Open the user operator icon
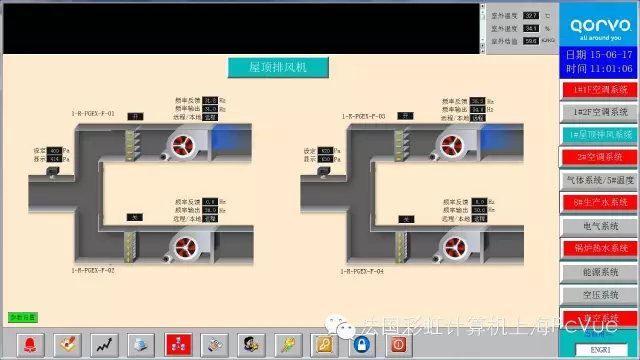The width and height of the screenshot is (640, 360). (251, 345)
